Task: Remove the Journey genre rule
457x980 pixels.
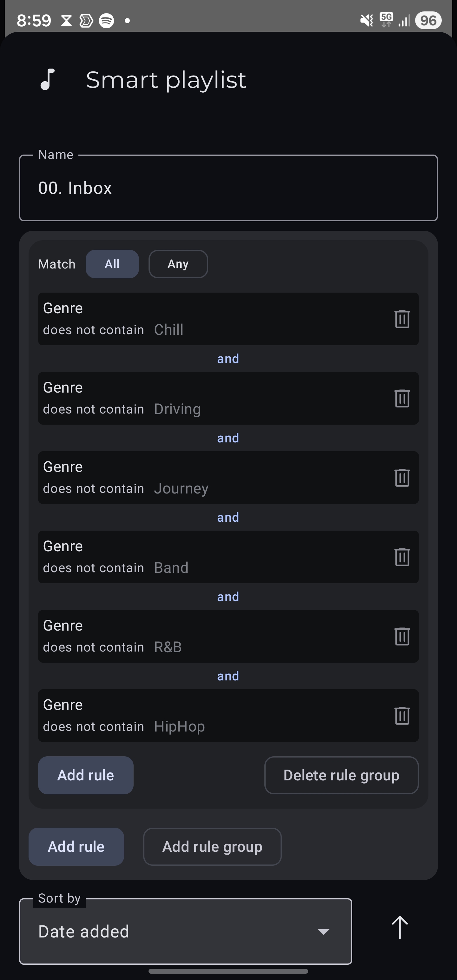Action: pos(402,477)
